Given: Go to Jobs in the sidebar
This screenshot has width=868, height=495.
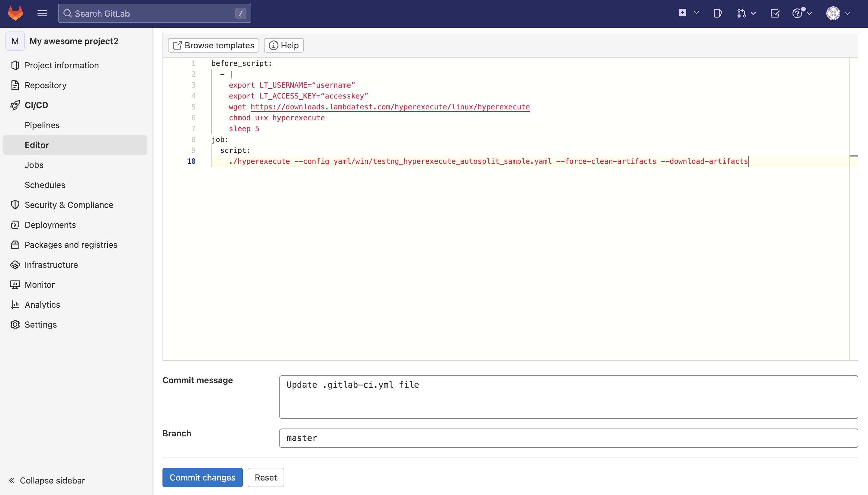Looking at the screenshot, I should pos(34,165).
